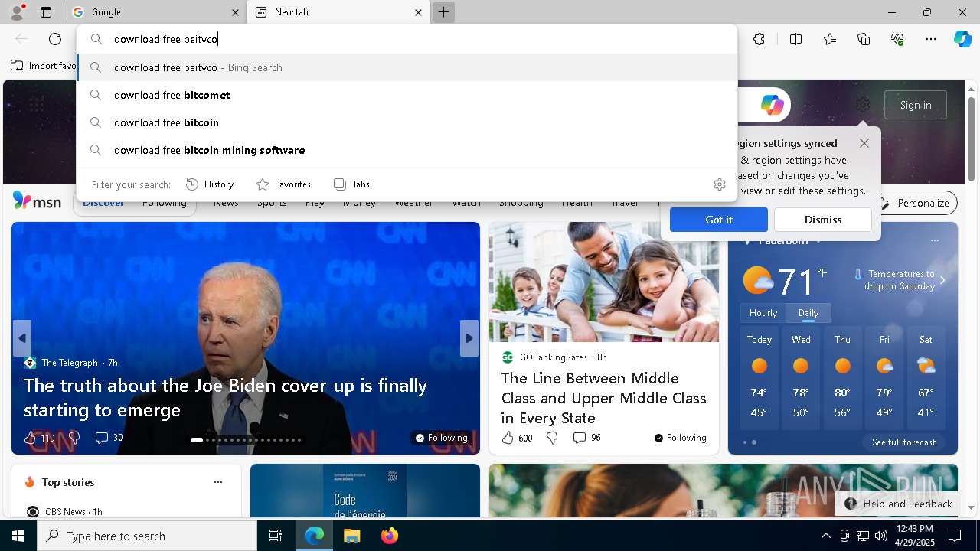Viewport: 980px width, 551px height.
Task: Open Browser essentials heart icon
Action: 897,39
